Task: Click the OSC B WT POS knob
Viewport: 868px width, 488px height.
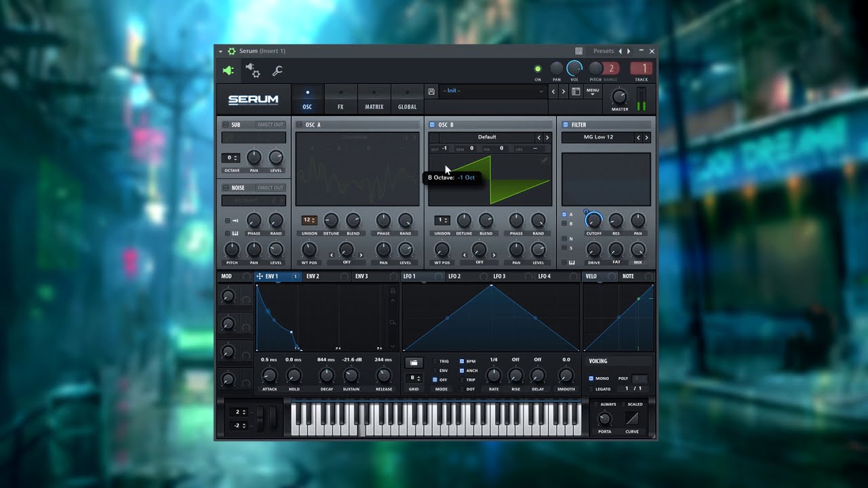Action: tap(442, 249)
